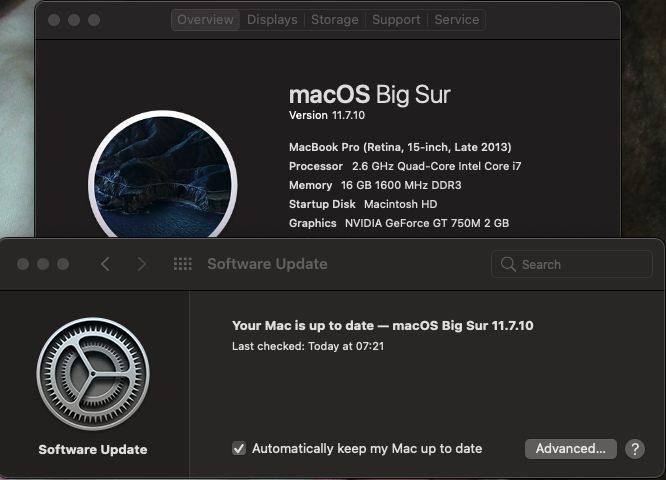
Task: Click the magnifier icon in Search field
Action: (x=508, y=264)
